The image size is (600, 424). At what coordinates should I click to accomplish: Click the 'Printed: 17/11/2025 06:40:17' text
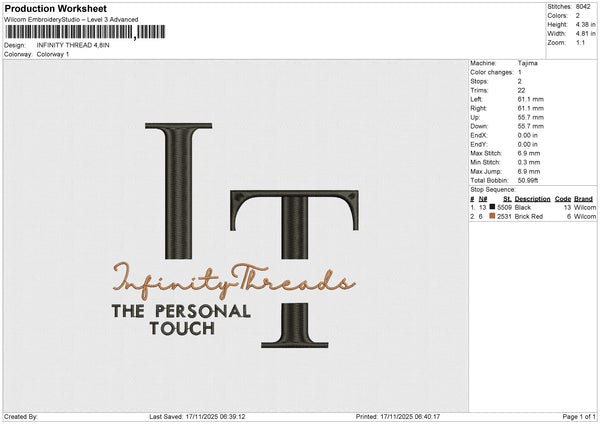coord(398,417)
